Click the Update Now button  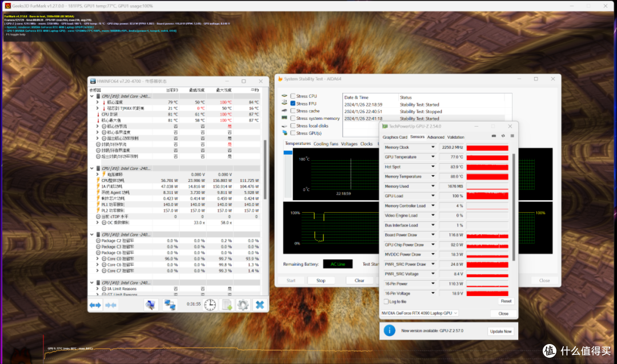tap(500, 331)
